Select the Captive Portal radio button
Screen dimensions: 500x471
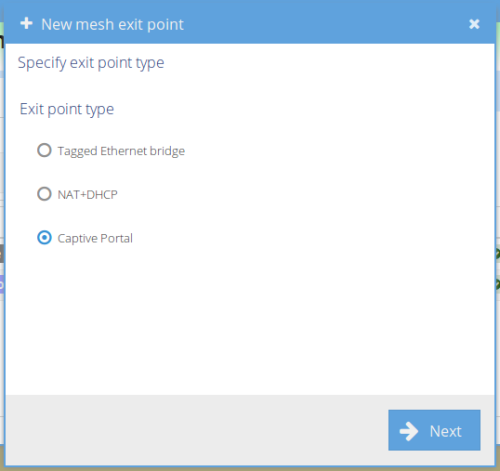click(44, 238)
